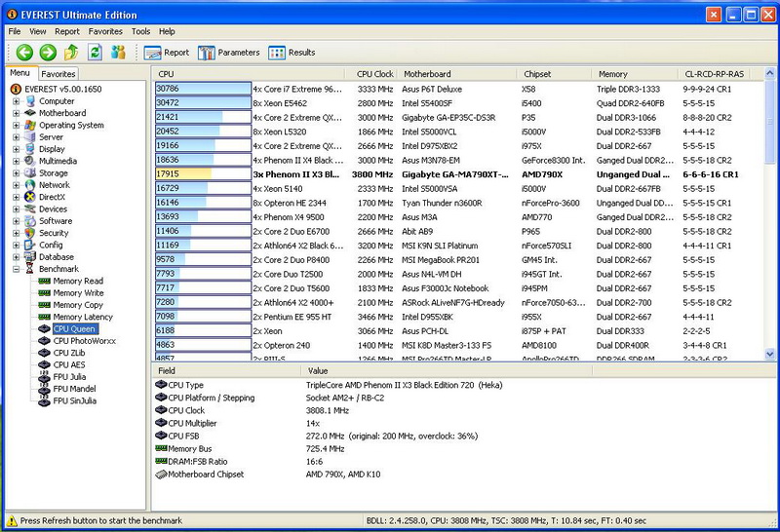Image resolution: width=780 pixels, height=532 pixels.
Task: Select the Operating System tree icon
Action: (x=30, y=125)
